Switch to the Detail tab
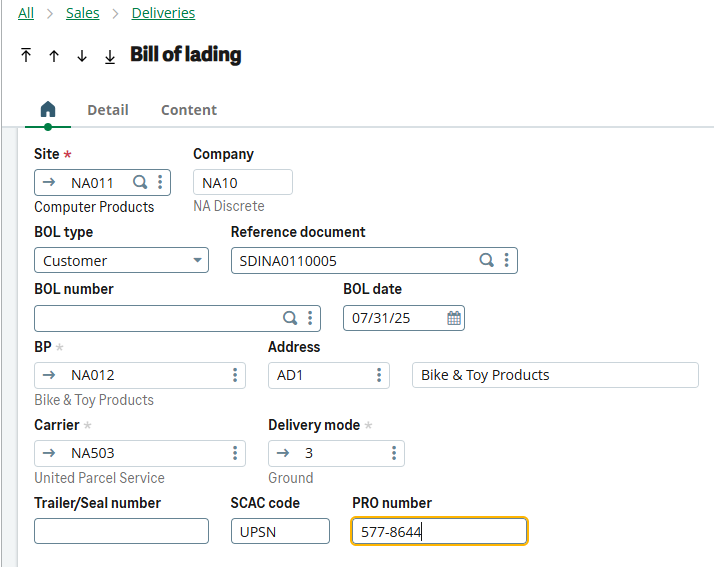 click(x=107, y=110)
